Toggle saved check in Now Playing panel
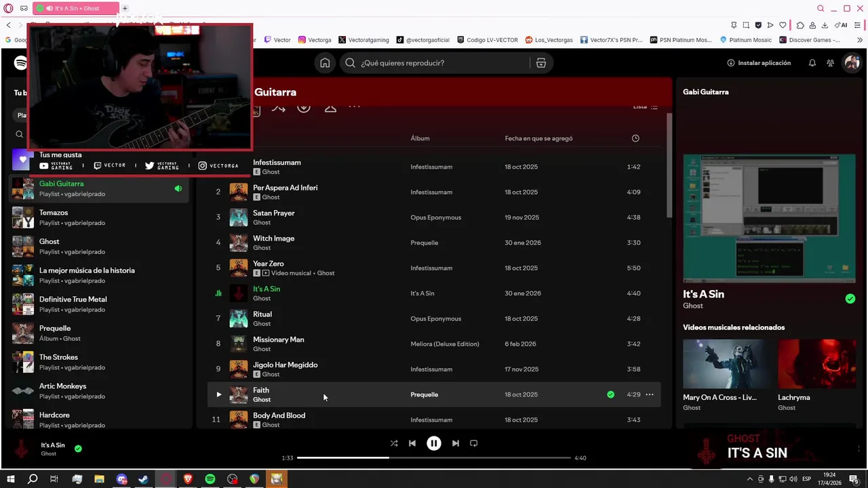Viewport: 868px width, 488px height. point(850,299)
